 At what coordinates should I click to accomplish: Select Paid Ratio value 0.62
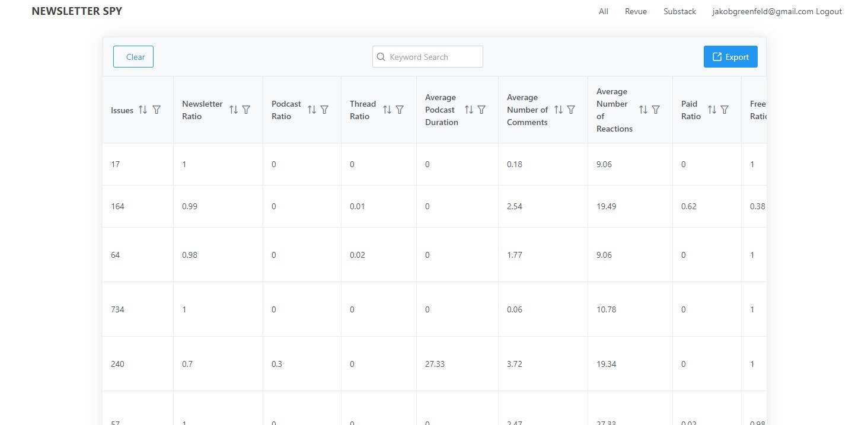689,206
